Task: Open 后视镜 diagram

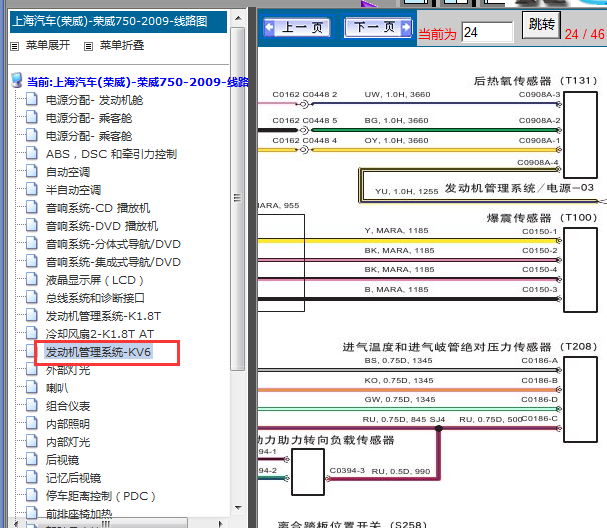Action: coord(62,460)
